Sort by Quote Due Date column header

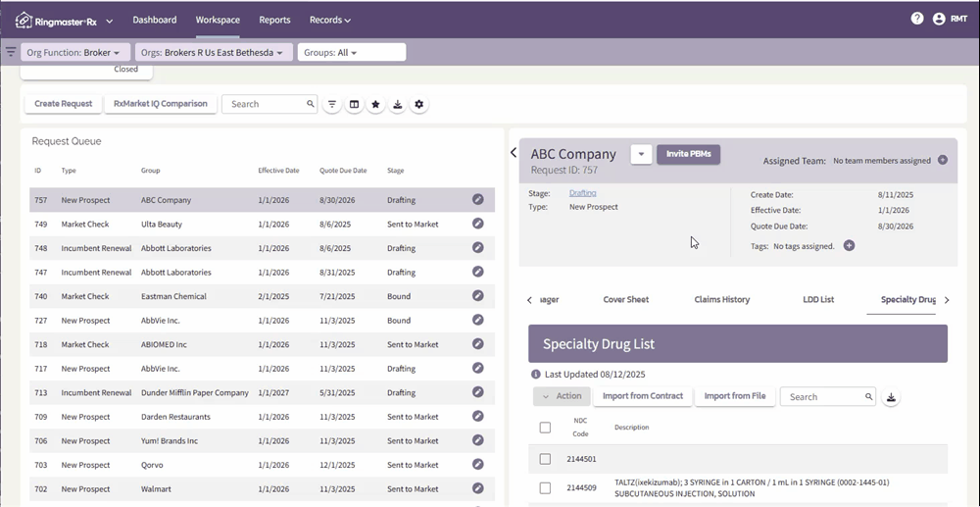tap(342, 170)
